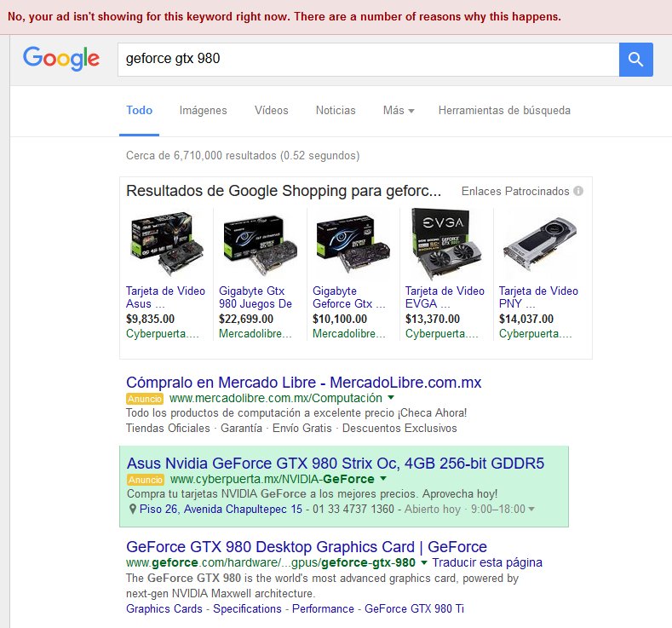Click $13,370.00 price text

pos(433,319)
